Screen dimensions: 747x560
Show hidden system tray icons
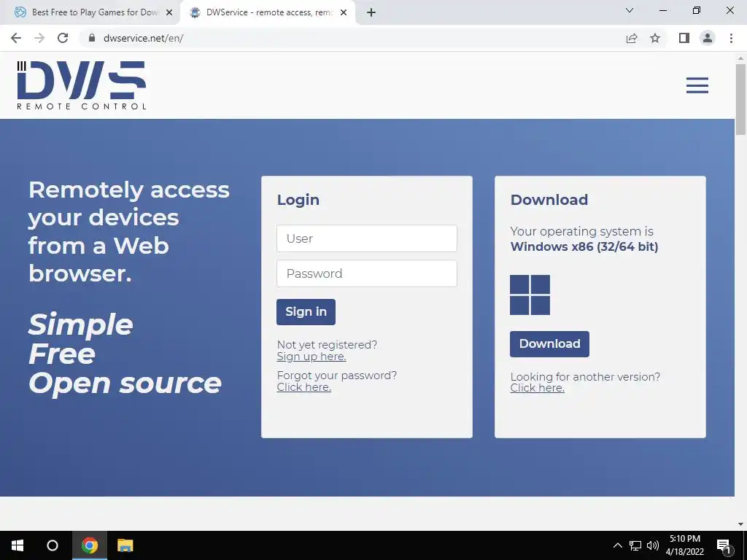(x=617, y=545)
